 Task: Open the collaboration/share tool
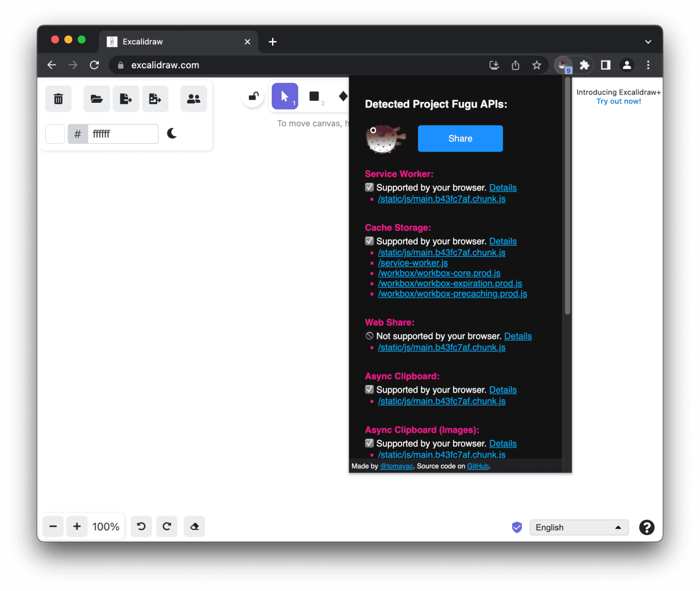pyautogui.click(x=194, y=99)
